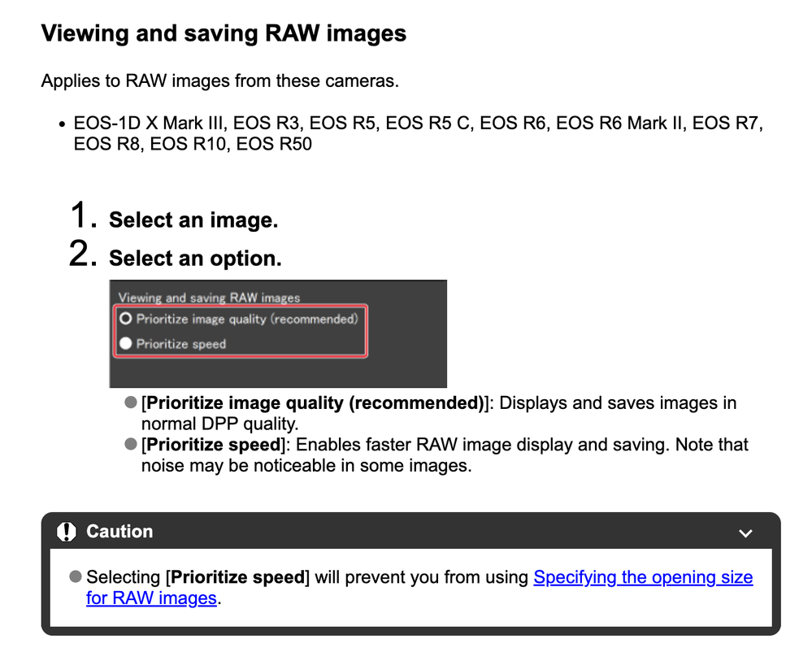812x661 pixels.
Task: Click the large step number 2
Action: point(83,254)
